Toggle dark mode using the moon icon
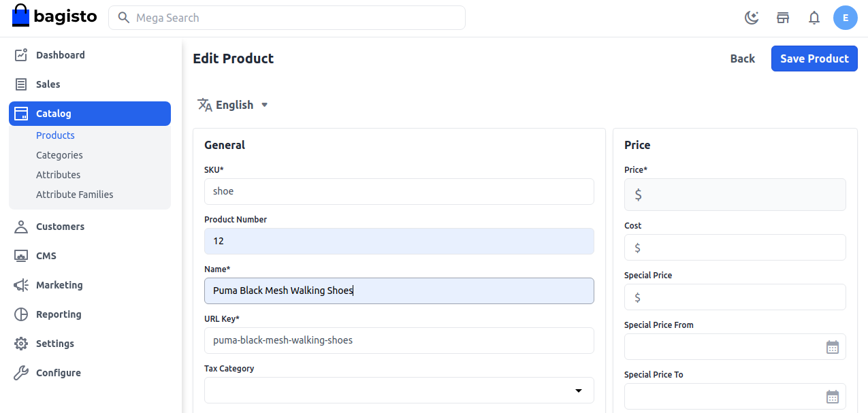This screenshot has width=868, height=413. point(751,18)
